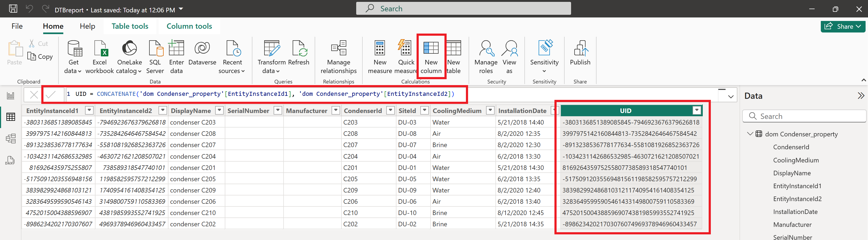868x240 pixels.
Task: Collapse the dom Condenser_property table tree
Action: (x=750, y=134)
